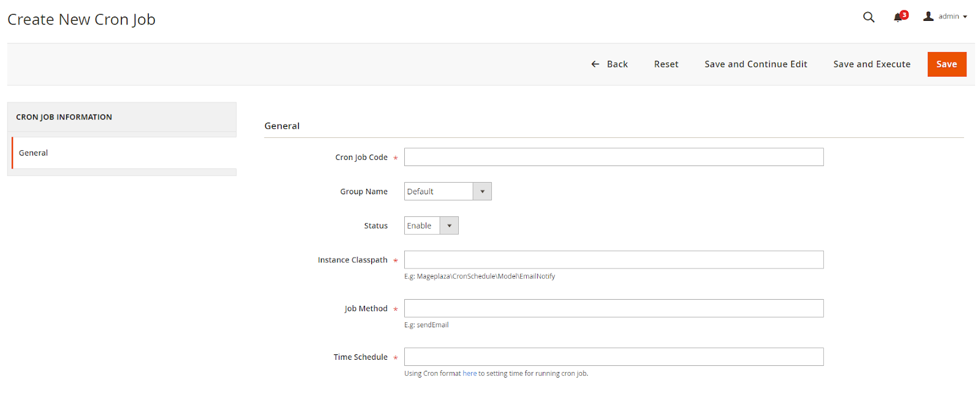Click the admin user avatar icon
Image resolution: width=980 pixels, height=399 pixels.
click(x=929, y=17)
